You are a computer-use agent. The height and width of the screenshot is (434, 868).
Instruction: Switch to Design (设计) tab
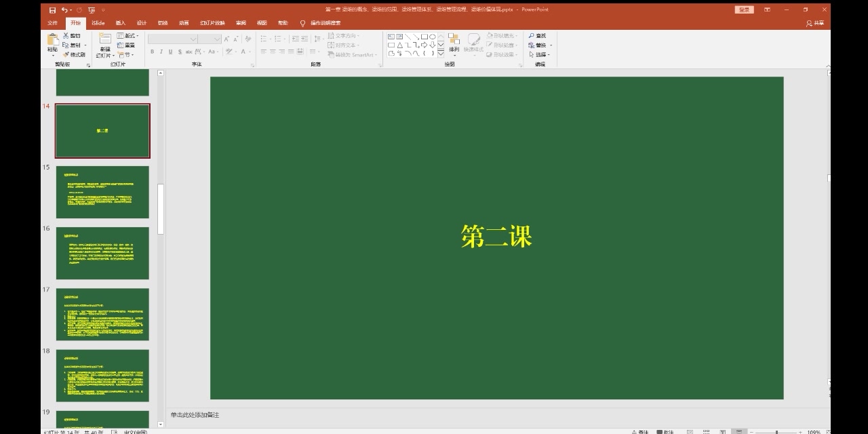142,23
